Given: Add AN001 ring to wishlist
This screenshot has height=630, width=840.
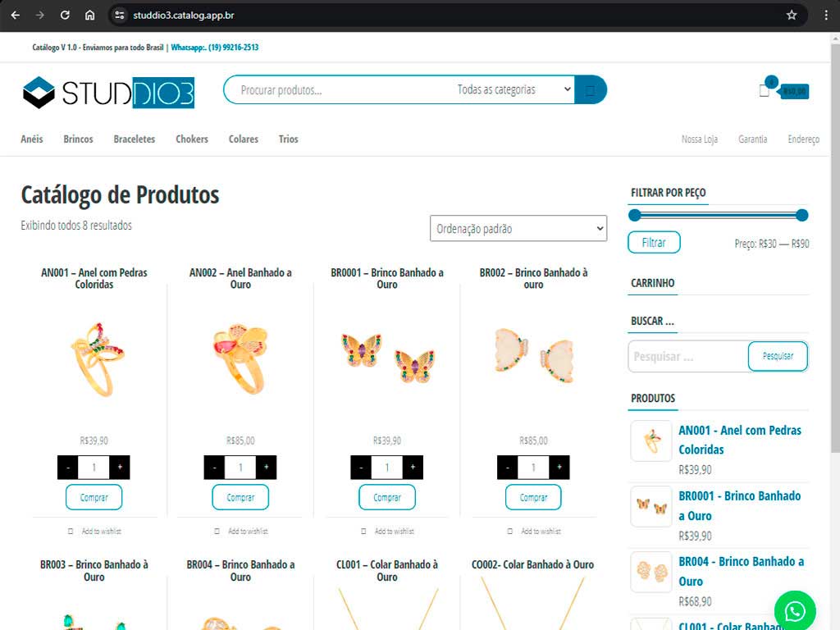Looking at the screenshot, I should click(x=94, y=532).
